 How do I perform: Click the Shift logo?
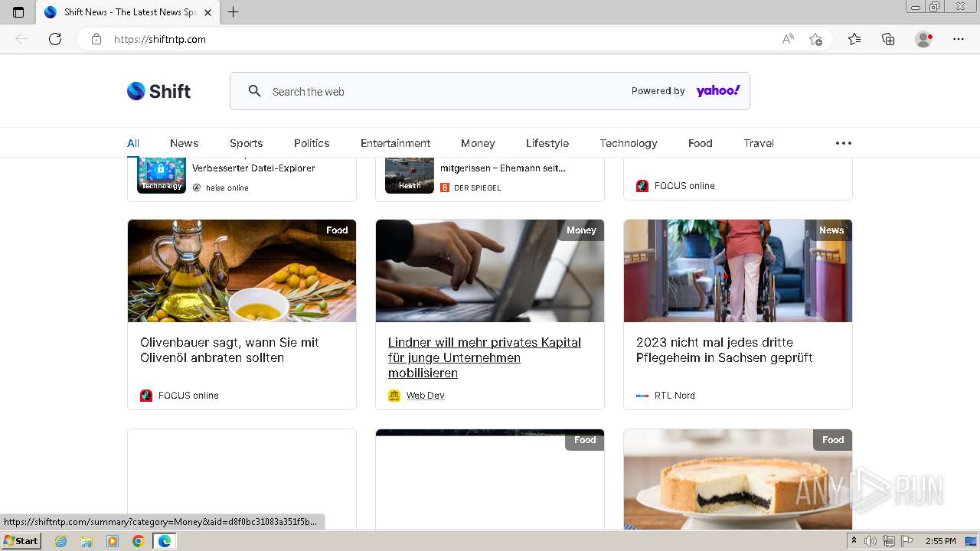[x=158, y=91]
